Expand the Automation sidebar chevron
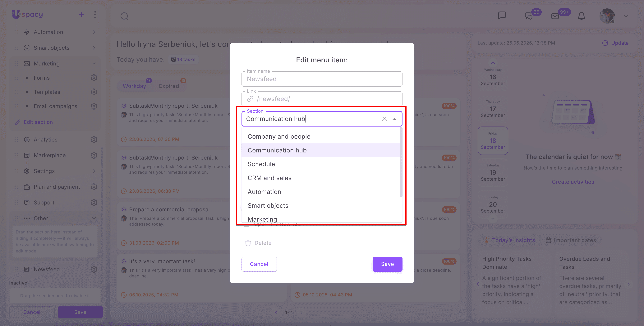 click(x=94, y=32)
